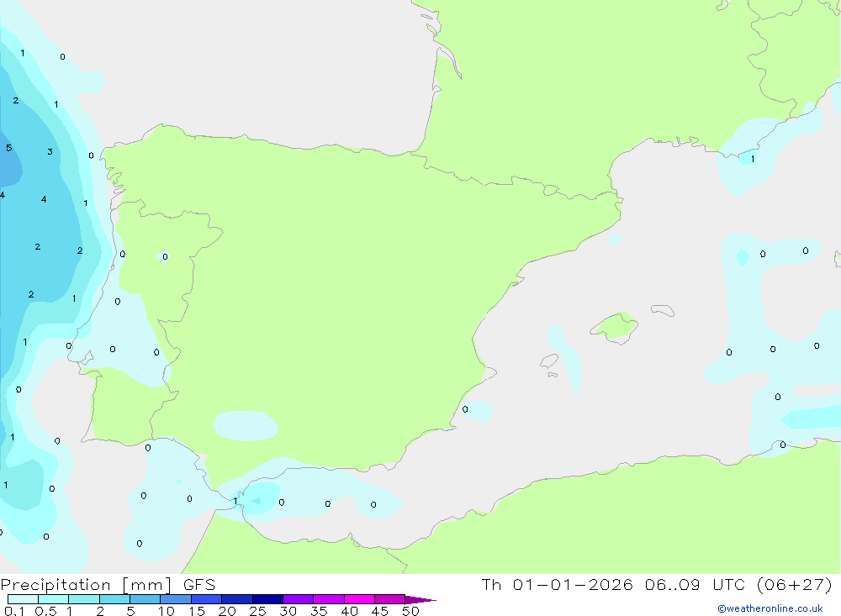Click the '40' legend scale label
Image resolution: width=841 pixels, height=616 pixels.
click(x=350, y=611)
